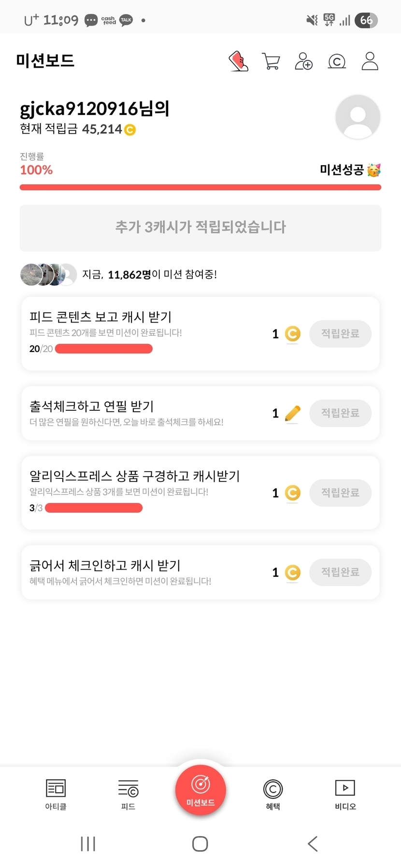Select the red '미션보드' center tab
The image size is (401, 868).
200,790
